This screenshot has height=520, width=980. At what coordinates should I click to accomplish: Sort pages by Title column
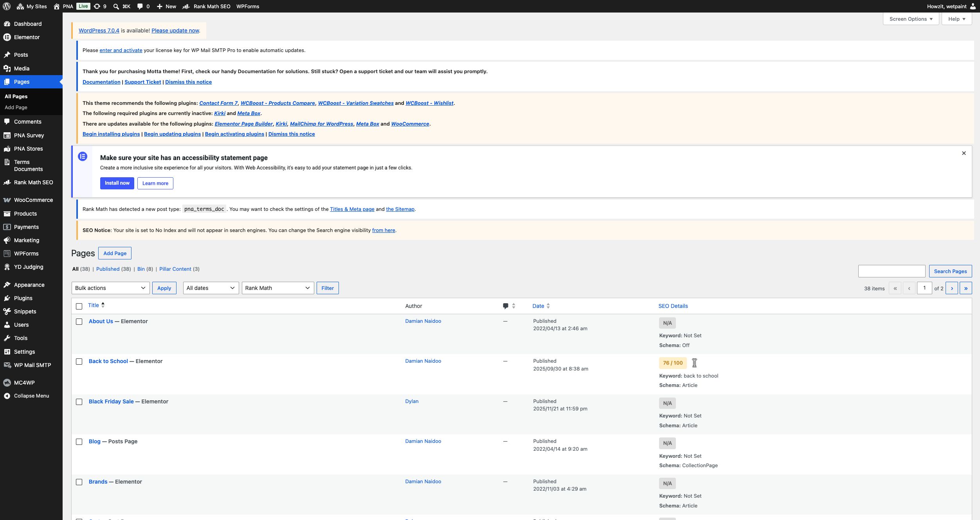(96, 305)
